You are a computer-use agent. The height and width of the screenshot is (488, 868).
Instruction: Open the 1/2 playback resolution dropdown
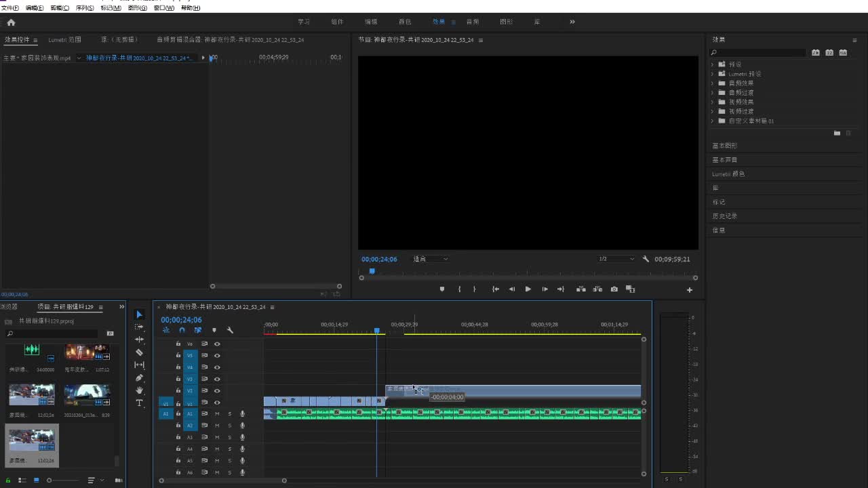click(616, 259)
